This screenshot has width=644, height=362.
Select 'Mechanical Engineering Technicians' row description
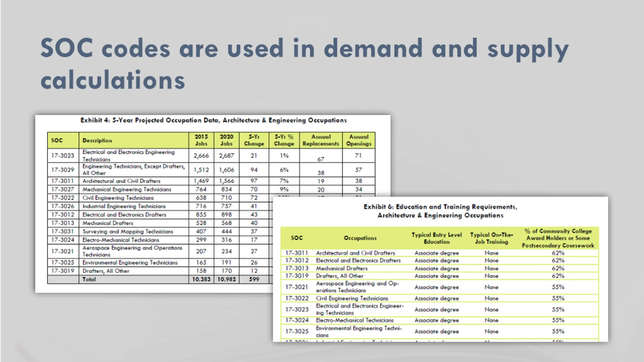click(x=127, y=190)
